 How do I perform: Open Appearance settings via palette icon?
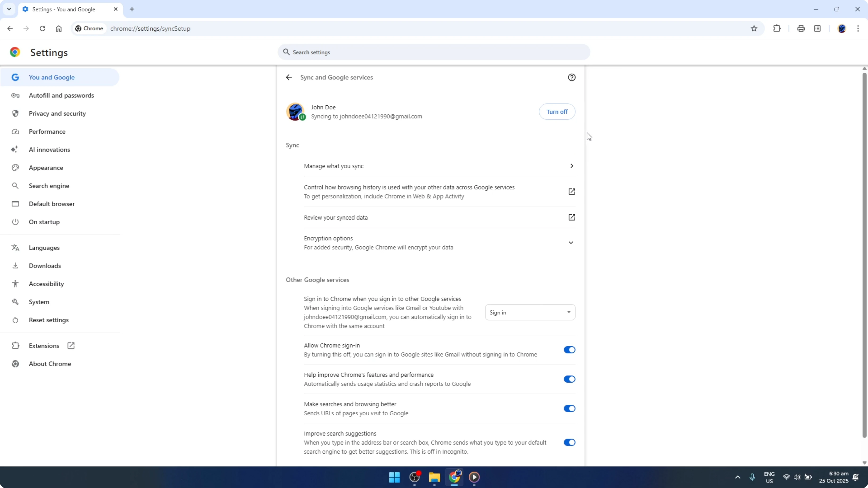click(15, 167)
